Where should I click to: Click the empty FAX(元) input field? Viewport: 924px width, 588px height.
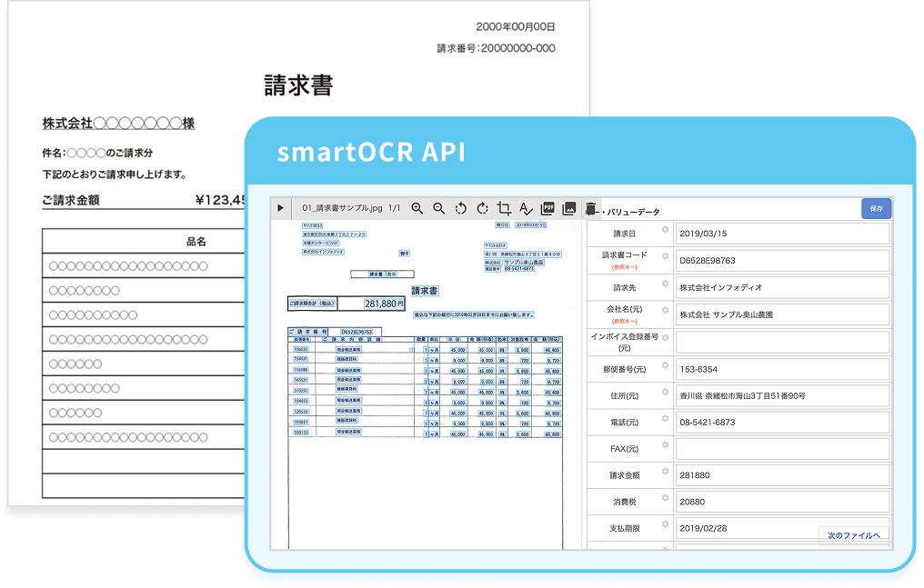tap(782, 449)
